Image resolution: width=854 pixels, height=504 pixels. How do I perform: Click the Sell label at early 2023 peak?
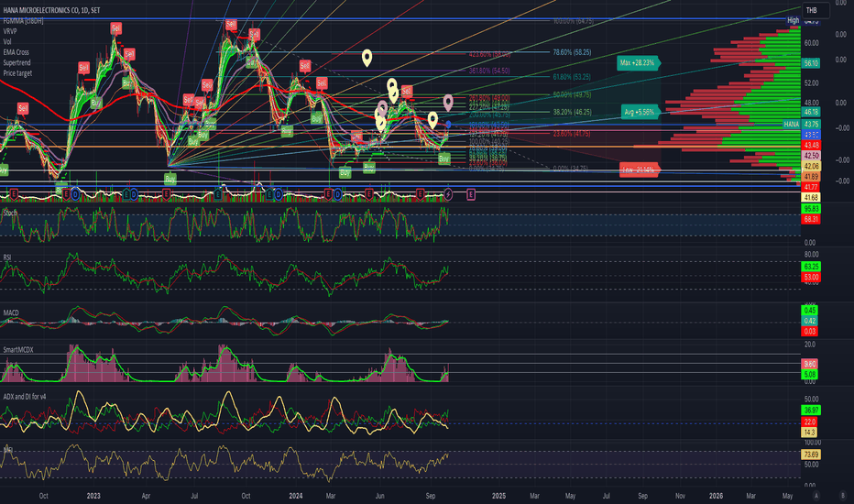tap(116, 27)
